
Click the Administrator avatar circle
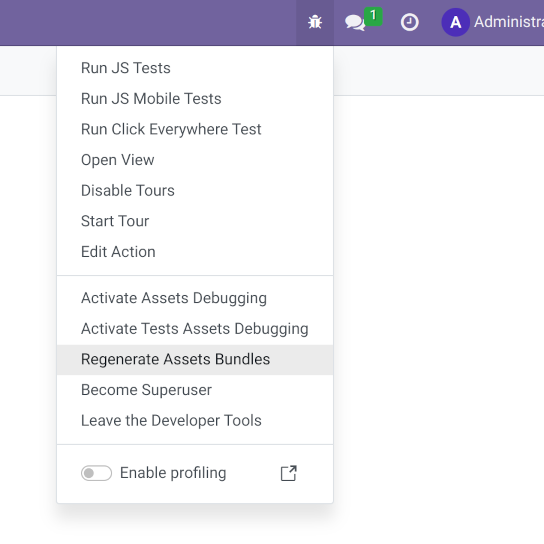[x=456, y=23]
